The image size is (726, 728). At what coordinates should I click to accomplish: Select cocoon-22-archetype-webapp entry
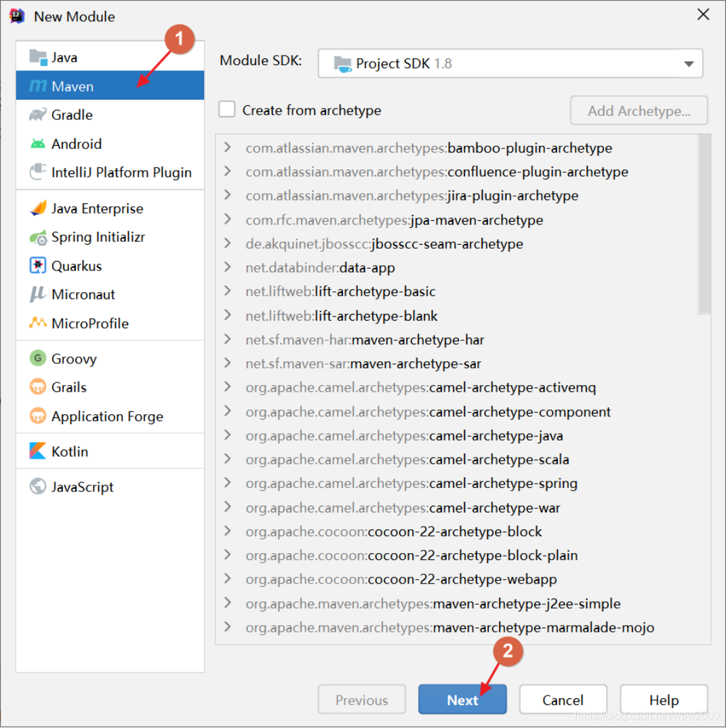(x=401, y=579)
